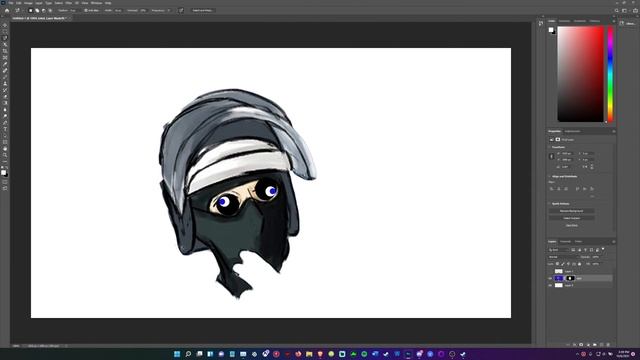
Task: Select the Eyedropper tool
Action: point(5,64)
